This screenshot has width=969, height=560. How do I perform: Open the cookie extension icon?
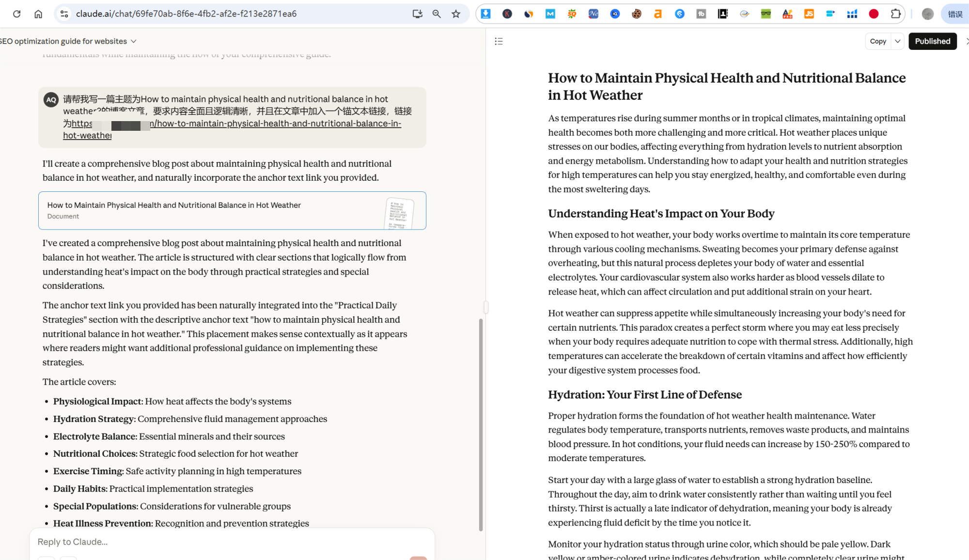[x=637, y=14]
